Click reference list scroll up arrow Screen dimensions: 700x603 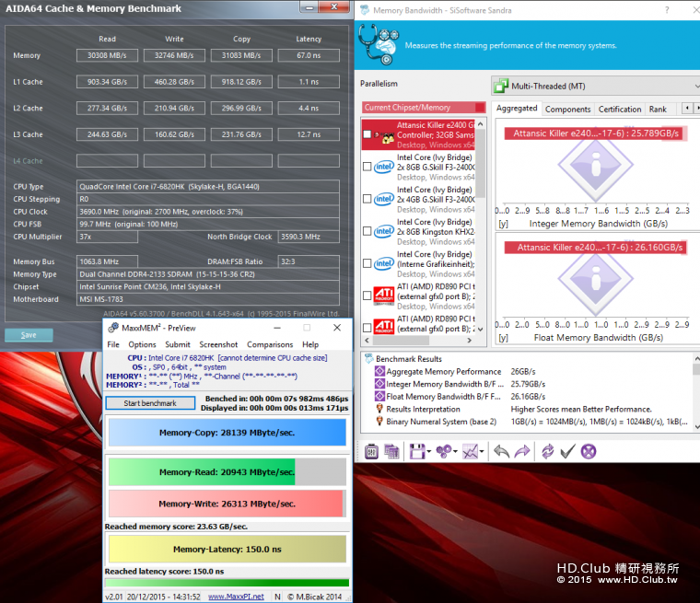pyautogui.click(x=481, y=123)
